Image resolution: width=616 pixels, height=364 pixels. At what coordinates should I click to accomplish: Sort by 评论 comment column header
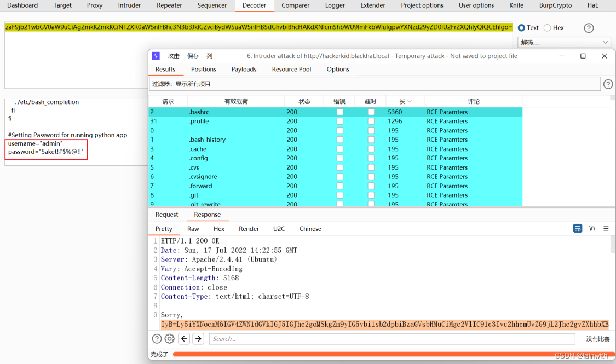coord(474,101)
